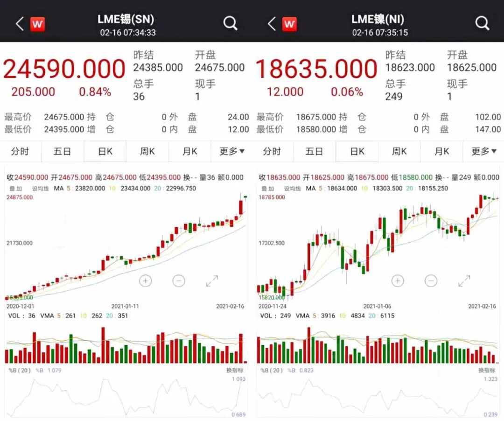This screenshot has width=504, height=421.
Task: Switch to the 周K tab on tin panel
Action: tap(147, 151)
